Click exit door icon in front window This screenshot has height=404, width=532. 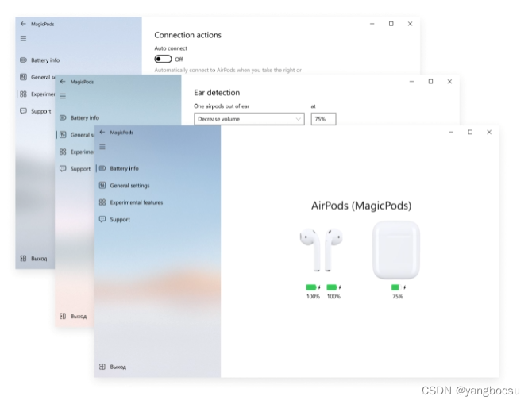(x=102, y=367)
